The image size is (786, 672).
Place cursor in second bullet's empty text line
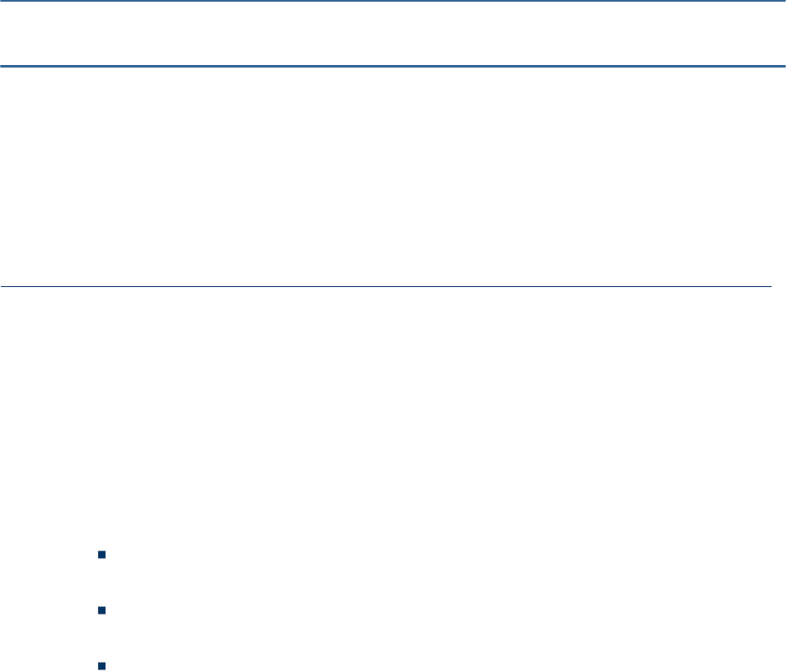[441, 610]
